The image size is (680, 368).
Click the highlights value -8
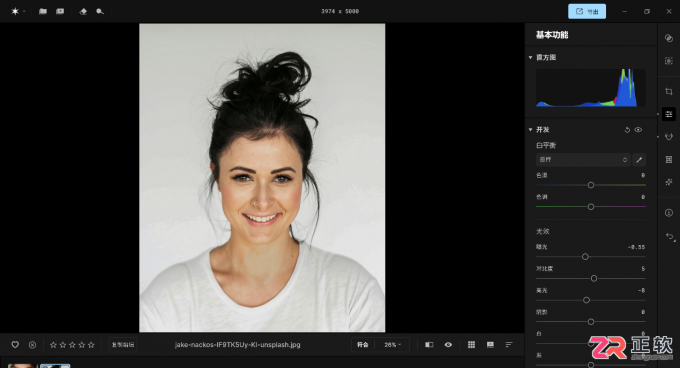(x=641, y=290)
